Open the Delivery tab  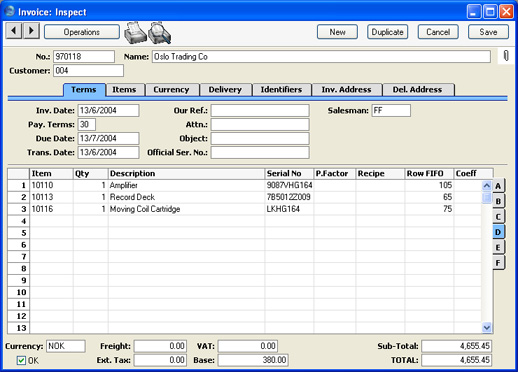click(x=225, y=90)
